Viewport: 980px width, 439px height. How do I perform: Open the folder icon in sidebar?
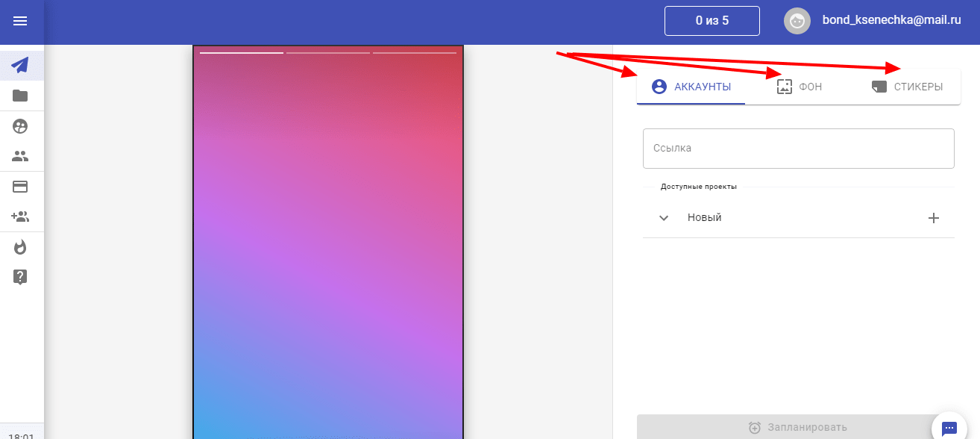tap(21, 96)
